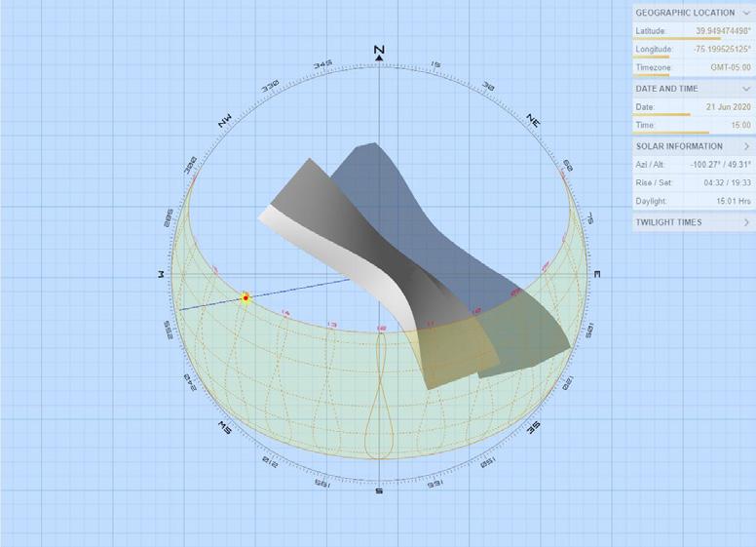
Task: Select the GMT-05:00 timezone value
Action: [x=731, y=67]
